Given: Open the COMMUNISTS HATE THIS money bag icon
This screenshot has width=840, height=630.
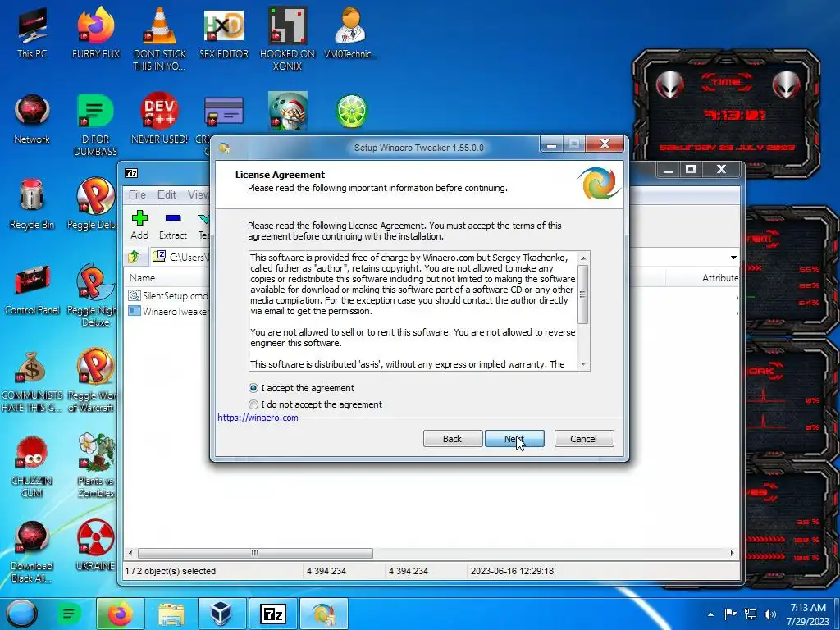Looking at the screenshot, I should (32, 381).
